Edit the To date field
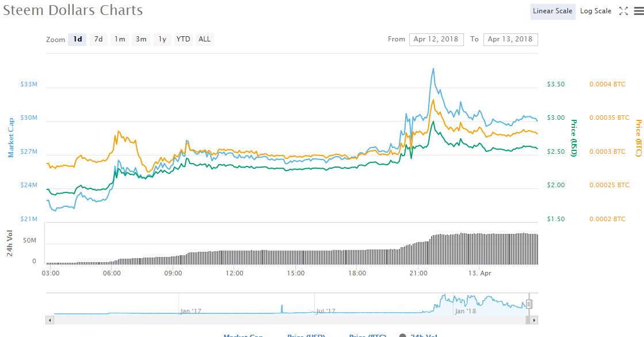This screenshot has width=644, height=337. [510, 39]
